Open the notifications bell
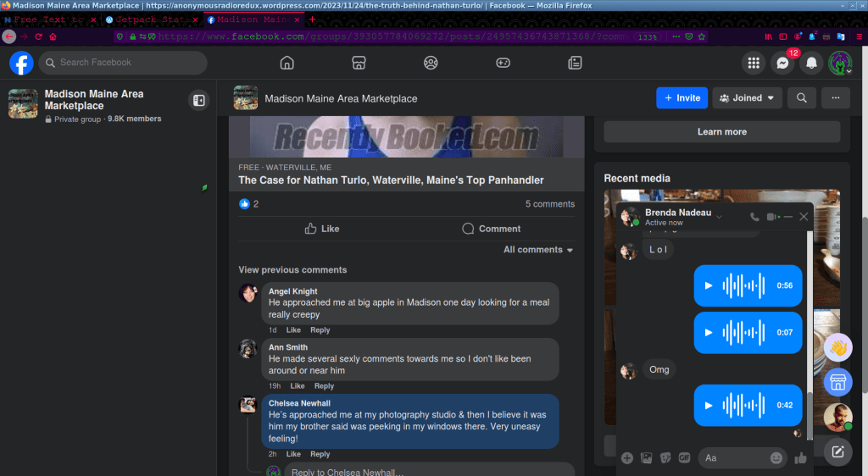 click(x=811, y=63)
